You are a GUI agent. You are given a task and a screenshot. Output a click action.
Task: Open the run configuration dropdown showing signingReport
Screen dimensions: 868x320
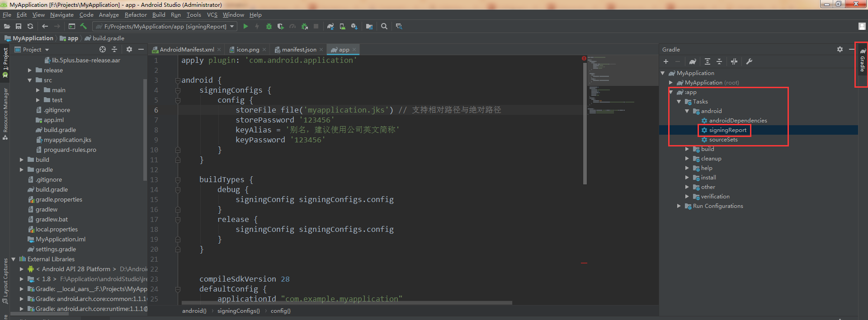pyautogui.click(x=165, y=26)
